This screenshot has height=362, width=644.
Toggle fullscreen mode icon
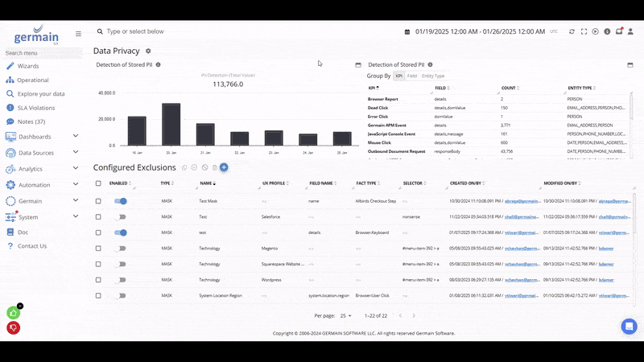click(584, 31)
